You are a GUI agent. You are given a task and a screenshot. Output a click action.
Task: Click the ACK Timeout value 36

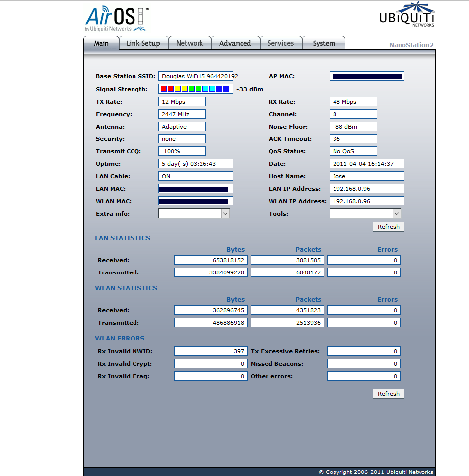pyautogui.click(x=353, y=139)
